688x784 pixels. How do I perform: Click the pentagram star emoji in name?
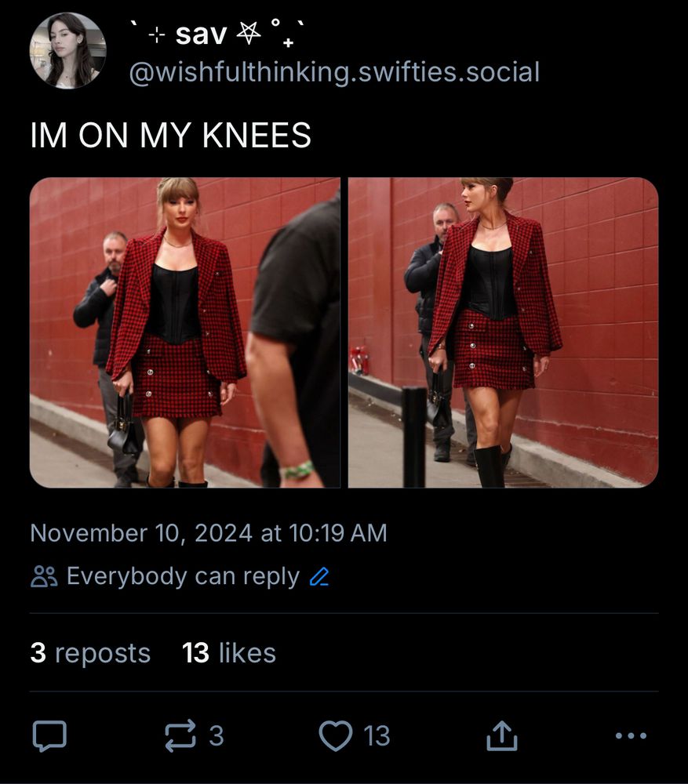[x=249, y=34]
